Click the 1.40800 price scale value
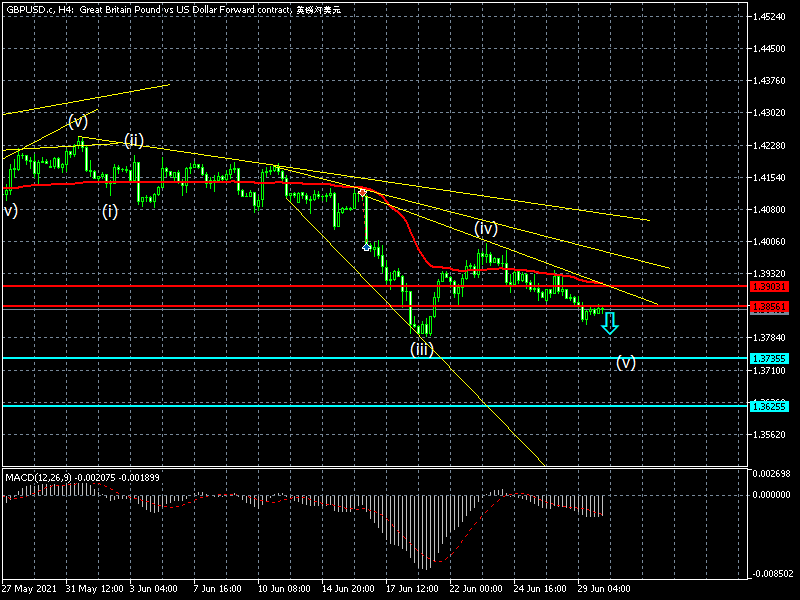800x600 pixels. 769,210
